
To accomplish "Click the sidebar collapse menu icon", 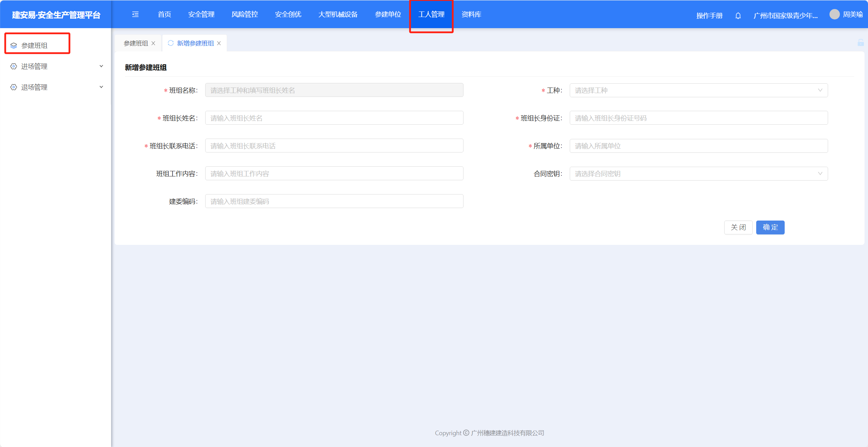I will (x=135, y=14).
